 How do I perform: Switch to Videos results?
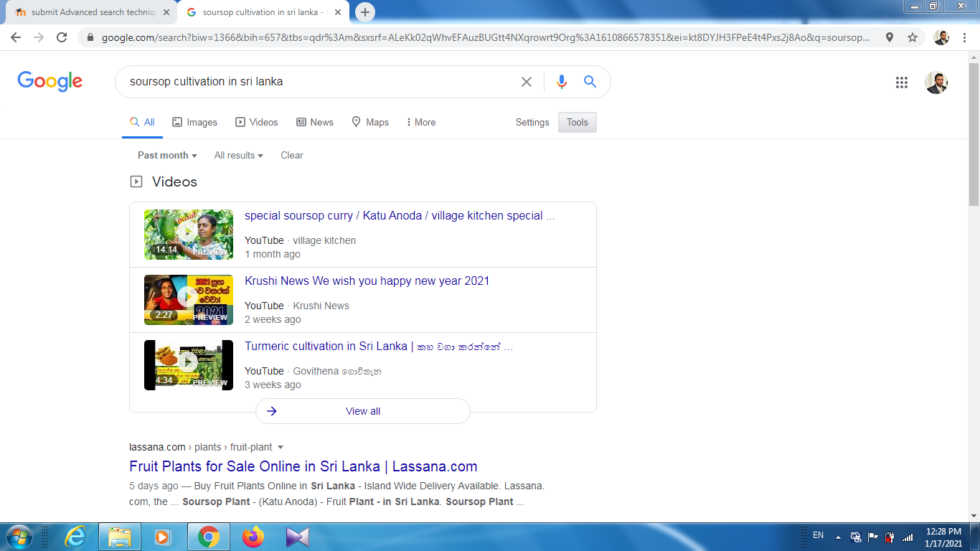pos(257,122)
